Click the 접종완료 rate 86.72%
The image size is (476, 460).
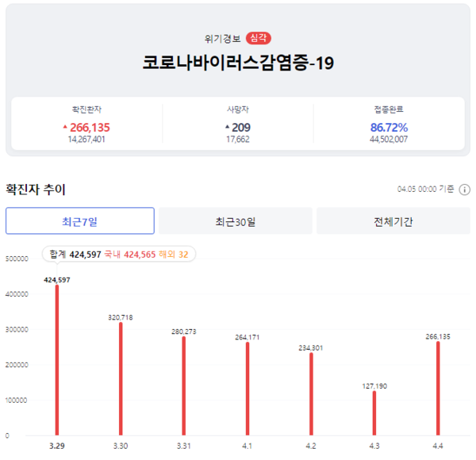tap(389, 128)
